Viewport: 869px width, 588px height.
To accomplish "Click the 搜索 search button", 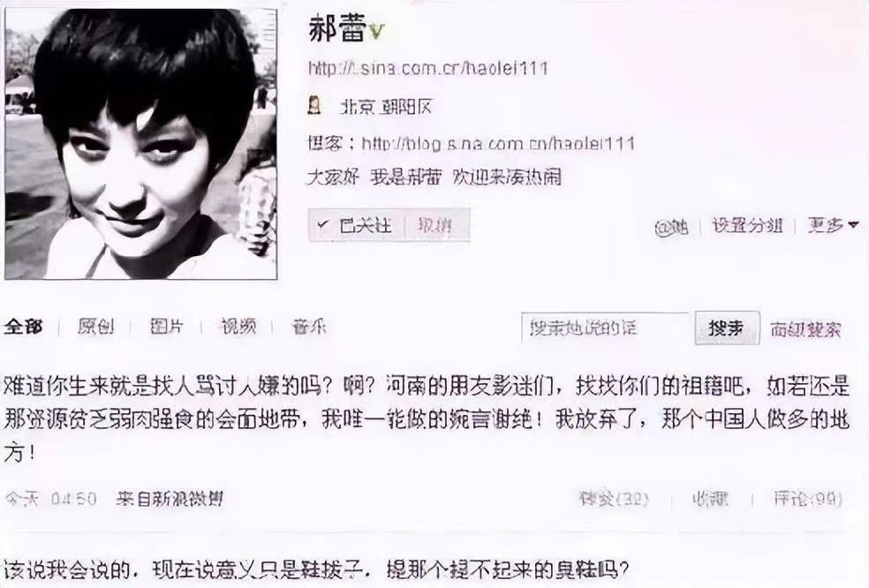I will [x=727, y=328].
